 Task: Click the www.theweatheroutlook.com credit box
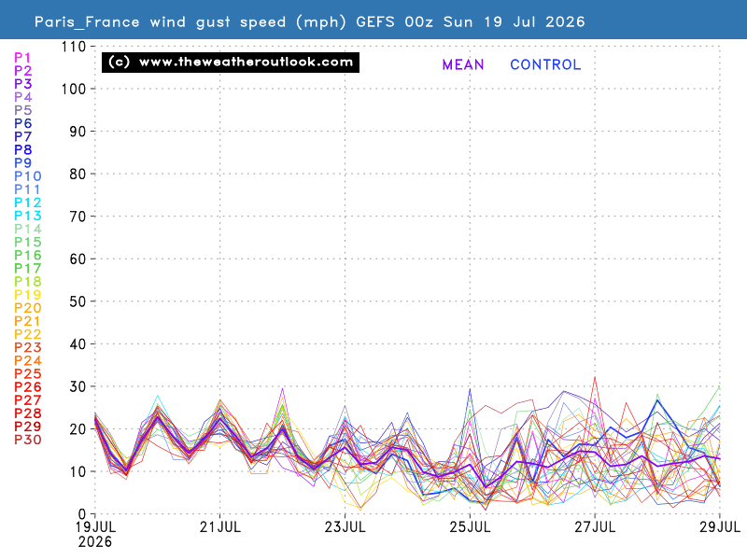[231, 63]
